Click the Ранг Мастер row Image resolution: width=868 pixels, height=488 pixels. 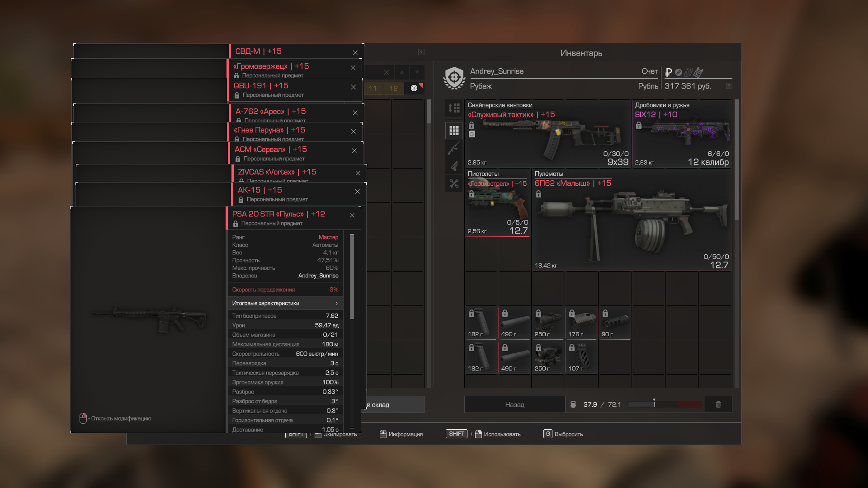pyautogui.click(x=285, y=237)
